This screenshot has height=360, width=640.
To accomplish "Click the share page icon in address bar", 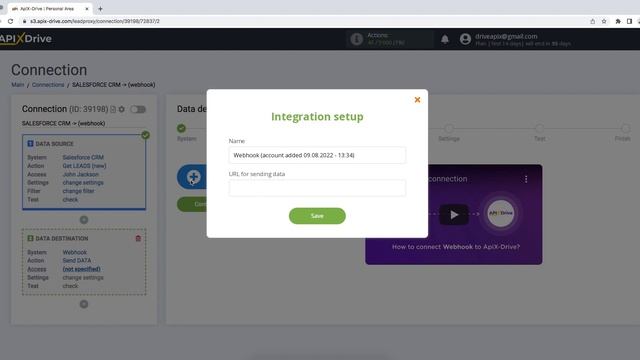I will pos(593,21).
